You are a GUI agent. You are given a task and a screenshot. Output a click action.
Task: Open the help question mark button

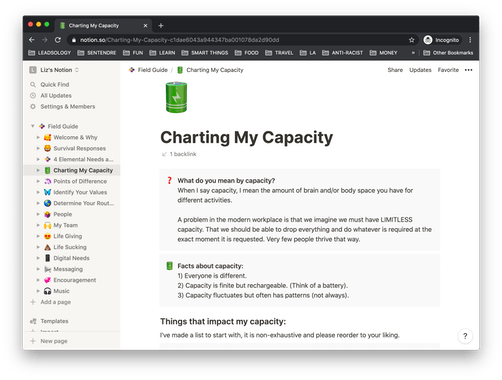point(465,336)
